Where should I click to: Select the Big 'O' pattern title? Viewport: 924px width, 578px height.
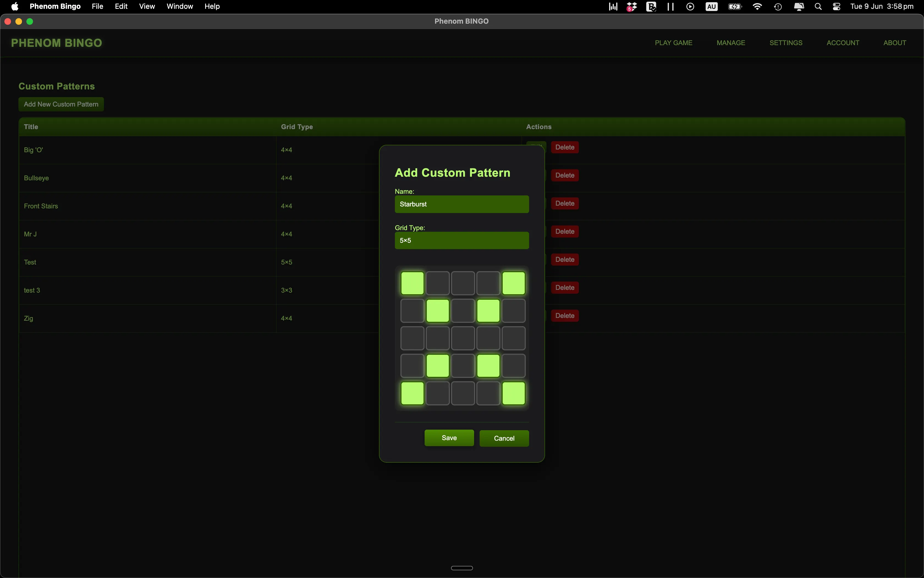coord(33,150)
